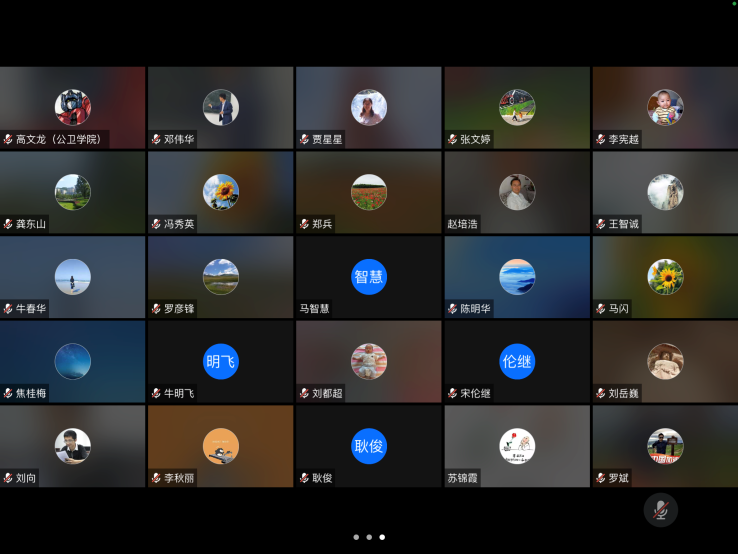Click the muted mic icon beside 李秋丽
738x554 pixels.
156,478
